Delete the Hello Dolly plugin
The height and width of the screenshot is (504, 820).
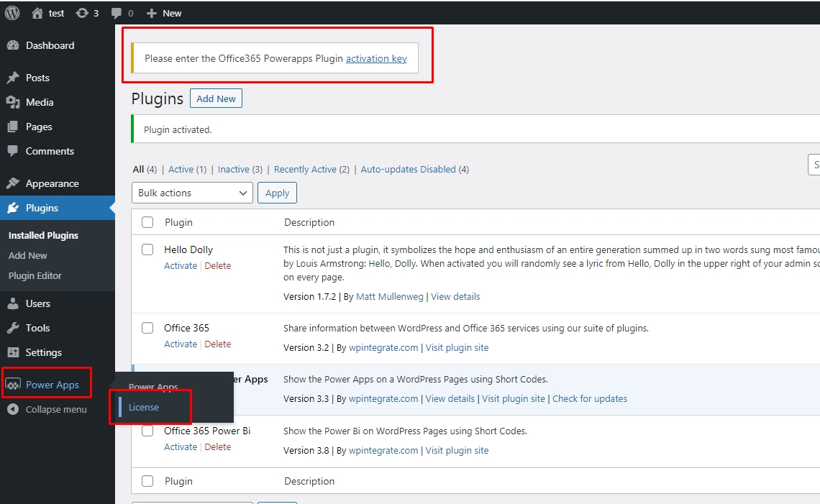[217, 265]
